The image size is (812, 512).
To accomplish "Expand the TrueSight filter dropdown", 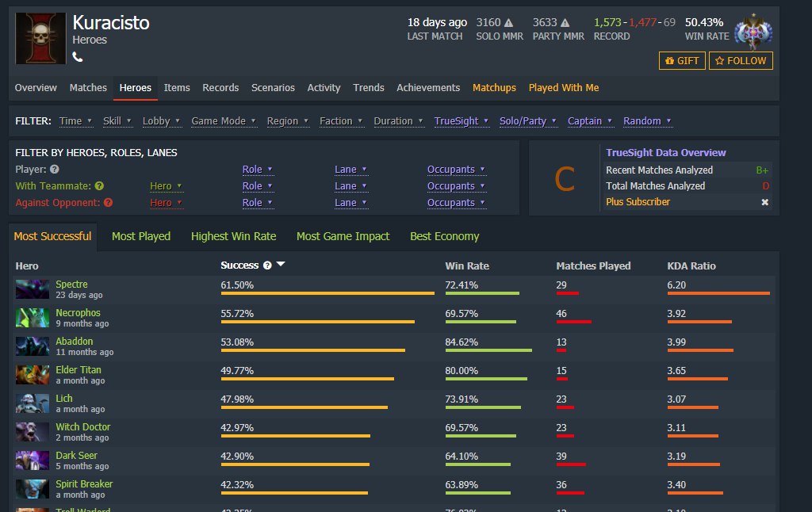I will tap(460, 121).
